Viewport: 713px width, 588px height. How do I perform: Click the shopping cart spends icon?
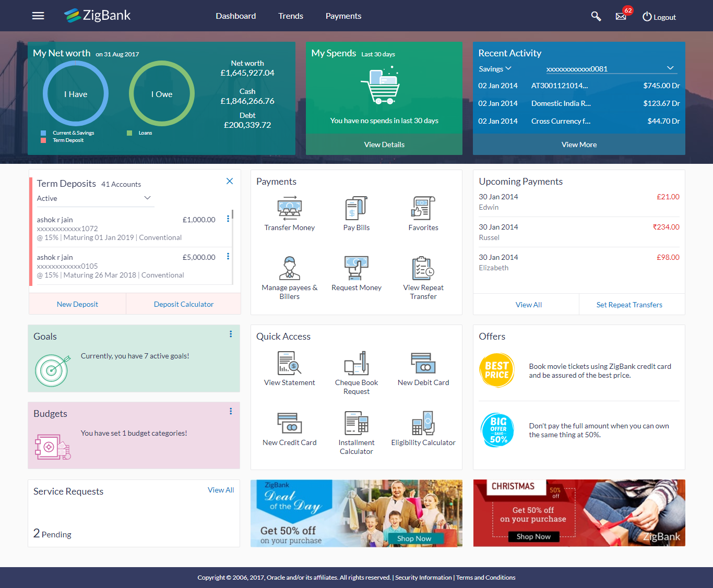(381, 86)
